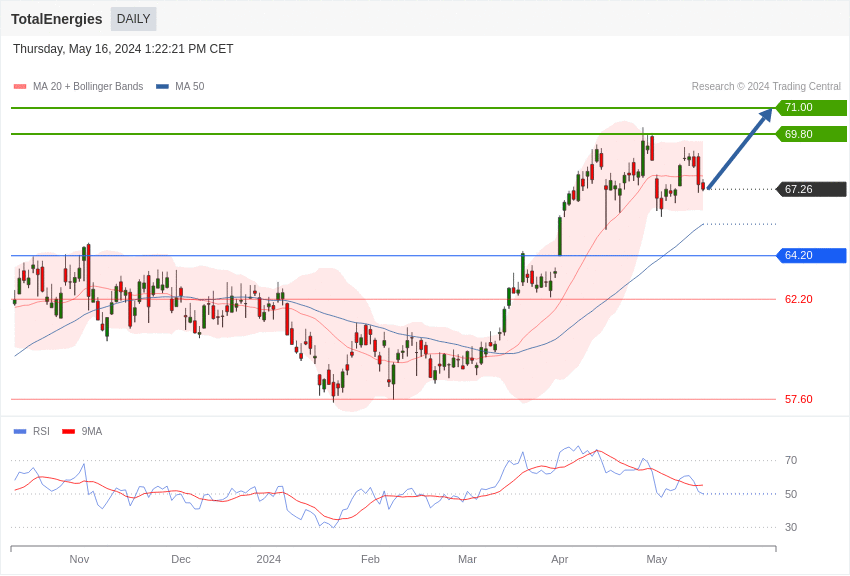Click the blue MA 50 legend swatch
The height and width of the screenshot is (576, 850).
tap(162, 87)
